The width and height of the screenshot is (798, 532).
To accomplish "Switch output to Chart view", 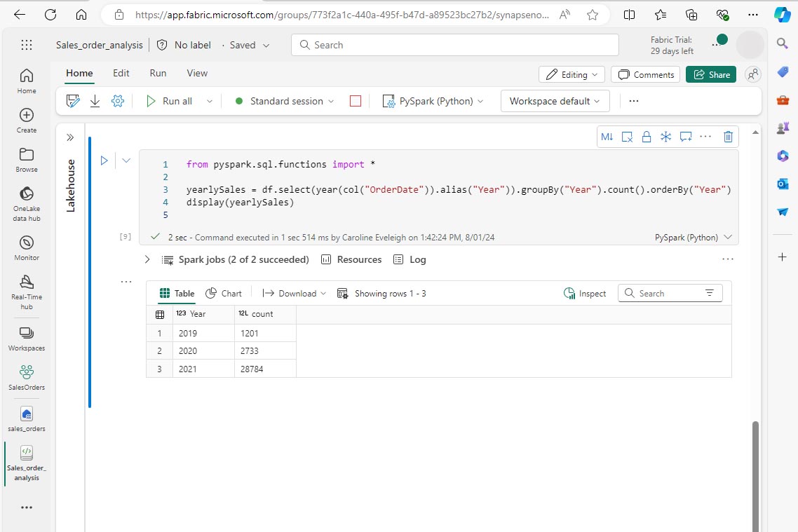I will tap(224, 294).
